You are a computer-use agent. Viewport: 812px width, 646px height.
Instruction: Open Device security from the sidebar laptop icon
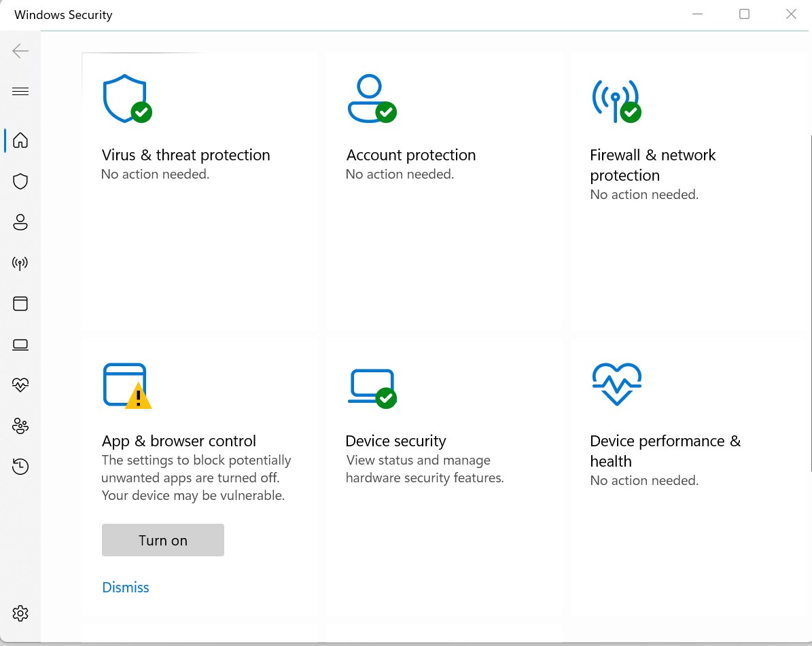(x=20, y=344)
